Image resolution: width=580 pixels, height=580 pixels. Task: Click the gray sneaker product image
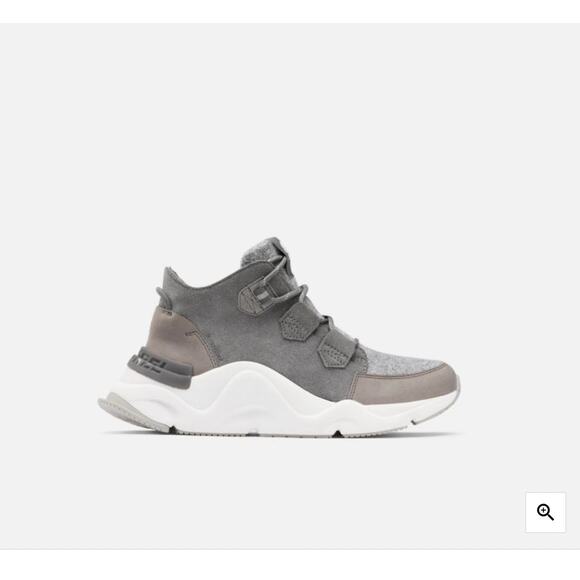click(x=279, y=338)
